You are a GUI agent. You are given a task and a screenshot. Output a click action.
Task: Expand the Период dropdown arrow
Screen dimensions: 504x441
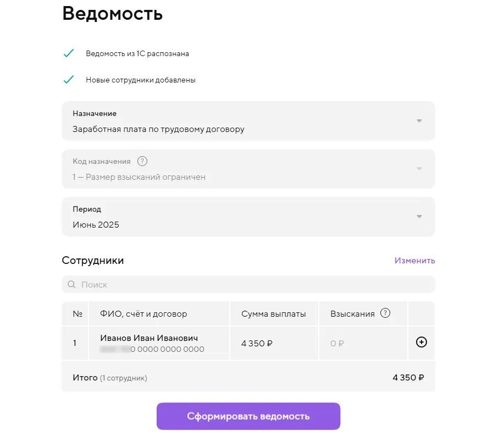(419, 217)
